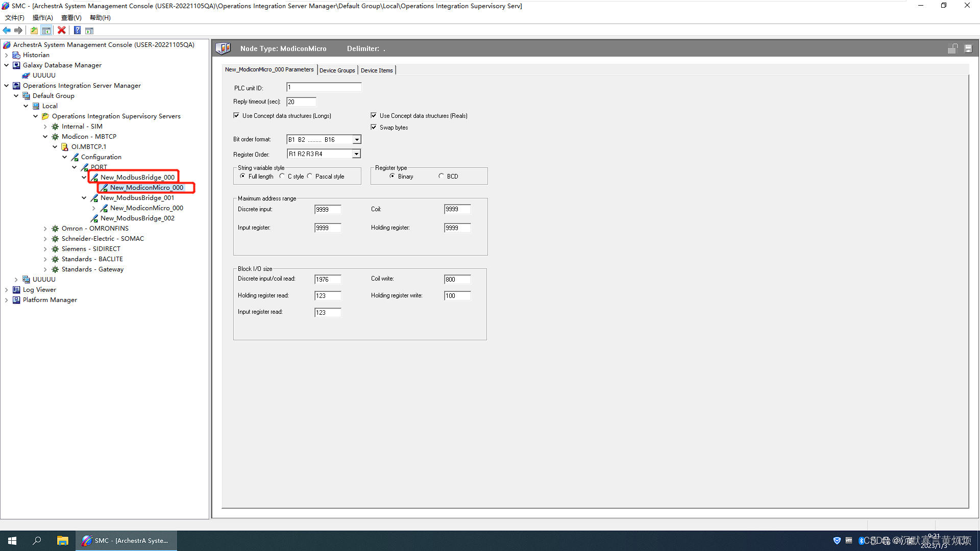980x551 pixels.
Task: Click the show action pane toolbar icon
Action: coord(89,31)
